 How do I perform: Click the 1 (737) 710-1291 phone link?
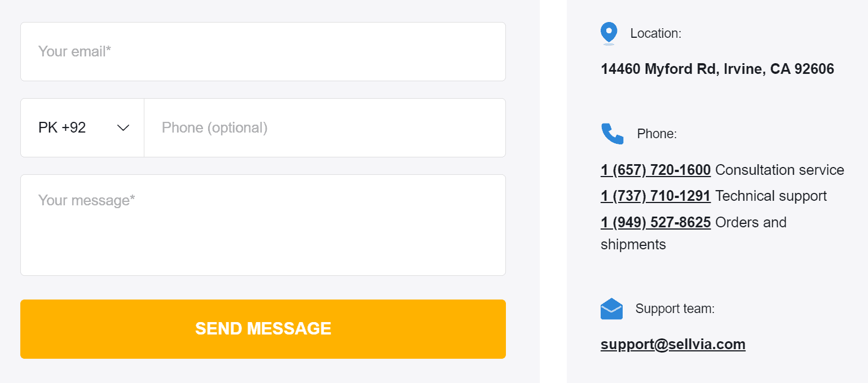pos(655,196)
